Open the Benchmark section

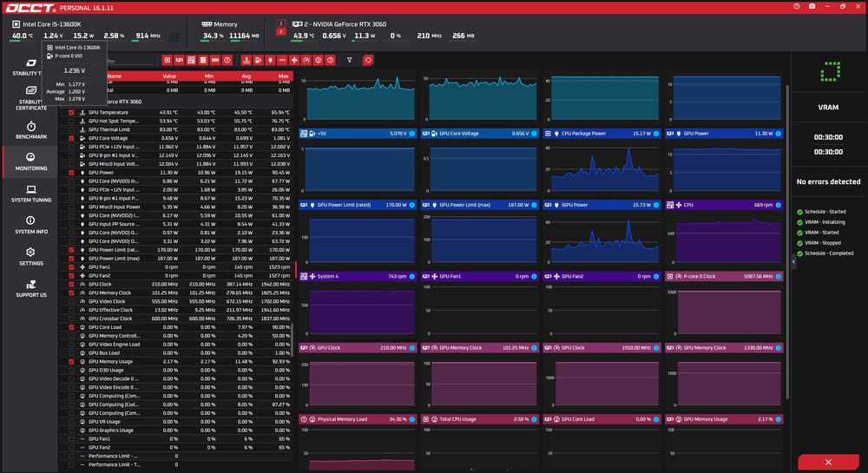[31, 130]
